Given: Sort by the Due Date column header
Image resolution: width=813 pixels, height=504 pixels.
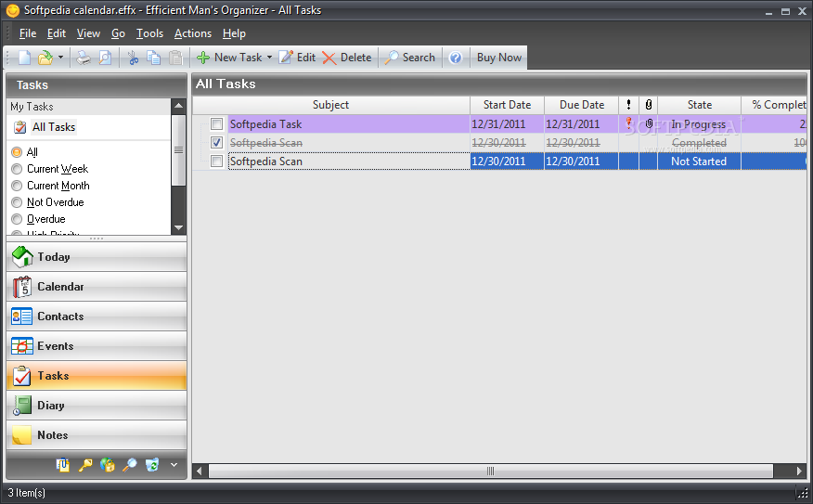Looking at the screenshot, I should pyautogui.click(x=582, y=105).
